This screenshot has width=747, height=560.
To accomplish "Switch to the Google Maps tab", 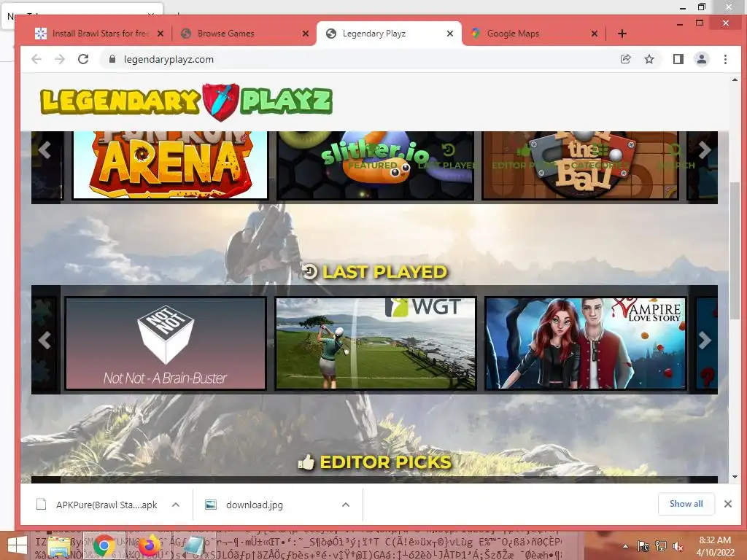I will click(x=533, y=34).
